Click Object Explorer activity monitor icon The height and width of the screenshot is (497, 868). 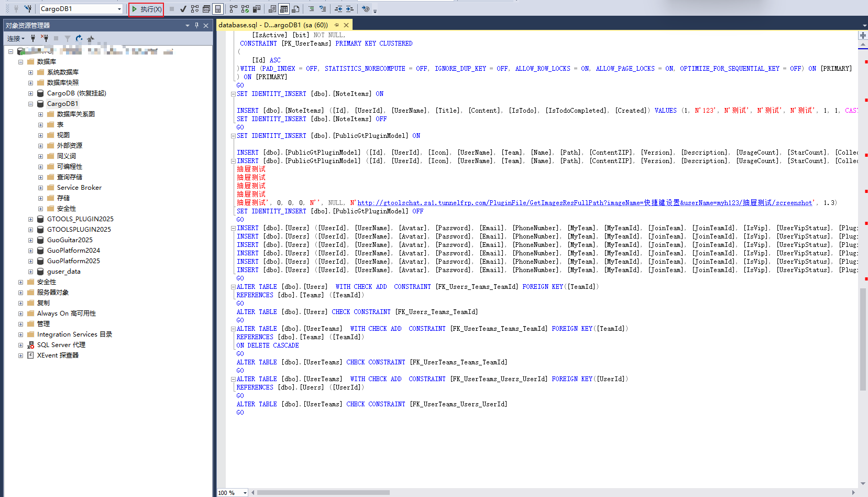[91, 38]
